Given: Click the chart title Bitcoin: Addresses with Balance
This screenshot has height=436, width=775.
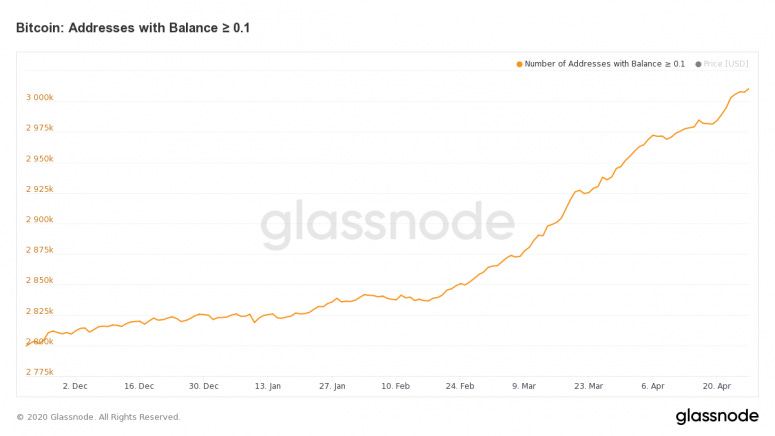Looking at the screenshot, I should 133,28.
